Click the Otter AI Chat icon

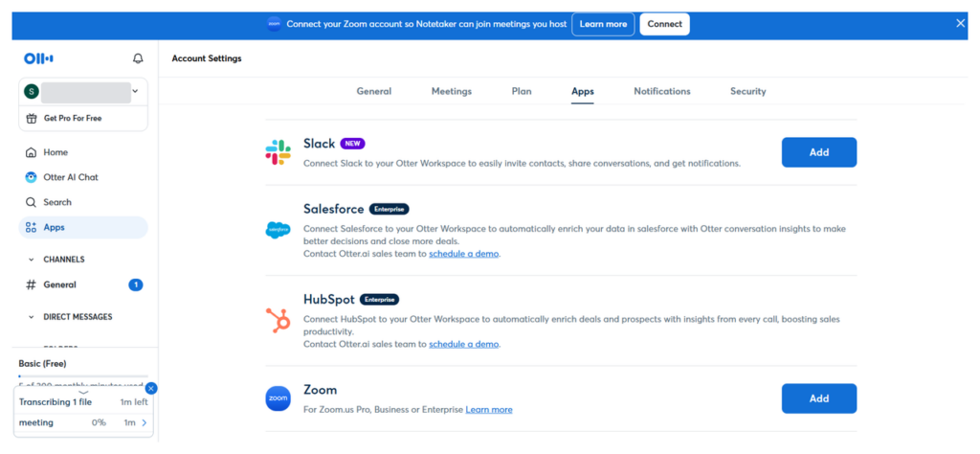(x=31, y=177)
